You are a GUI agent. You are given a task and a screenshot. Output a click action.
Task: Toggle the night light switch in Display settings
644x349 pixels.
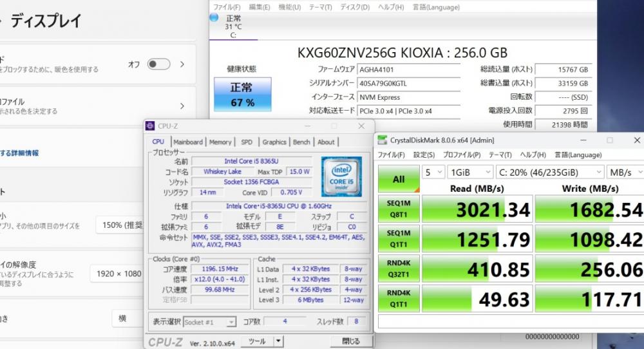coord(159,64)
